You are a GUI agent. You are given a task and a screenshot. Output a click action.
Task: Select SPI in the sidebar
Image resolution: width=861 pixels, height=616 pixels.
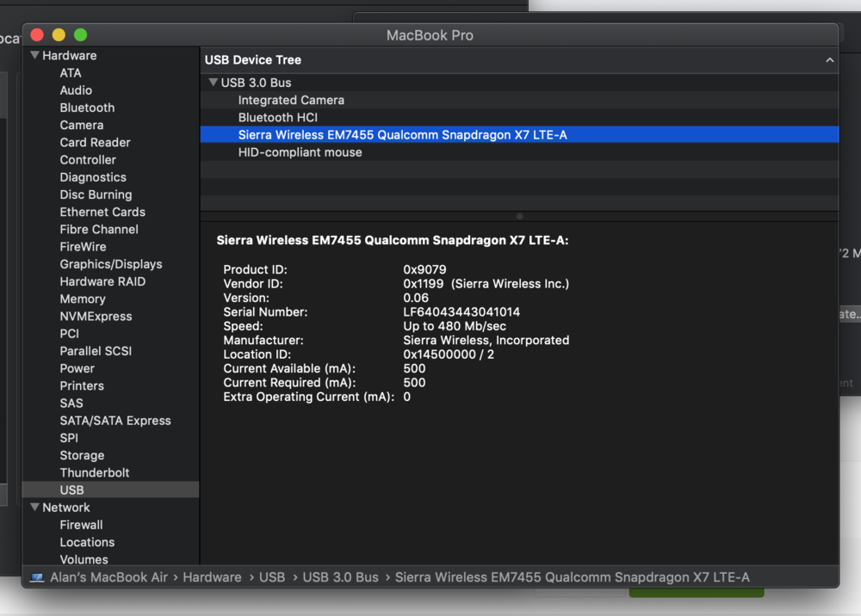click(x=69, y=438)
